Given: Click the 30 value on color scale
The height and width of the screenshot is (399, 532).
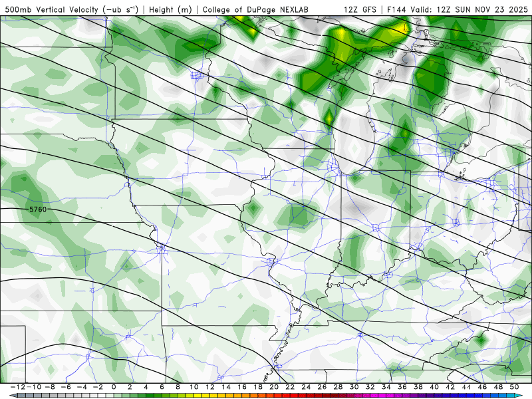Looking at the screenshot, I should pyautogui.click(x=354, y=387).
